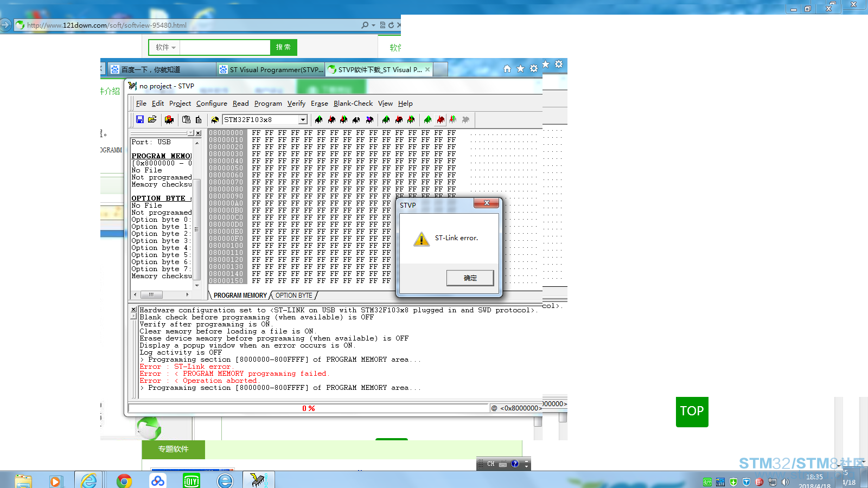Close the STVP软件下载 browser tab
The image size is (868, 488).
[x=427, y=69]
